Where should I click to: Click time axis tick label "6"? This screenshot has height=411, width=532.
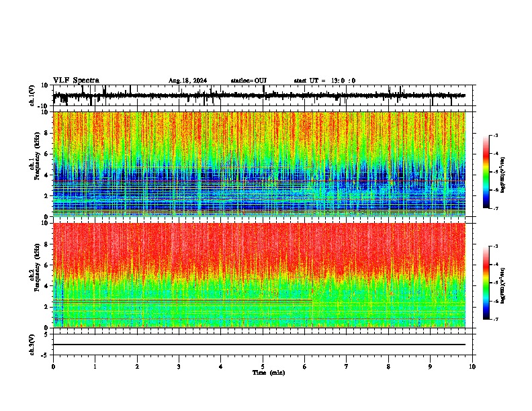click(305, 367)
